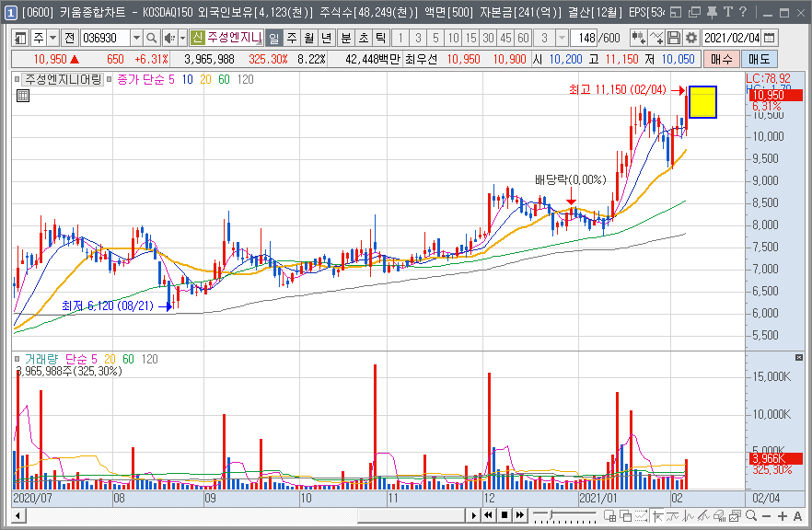Select the 1 interval button
This screenshot has width=812, height=530.
(400, 38)
